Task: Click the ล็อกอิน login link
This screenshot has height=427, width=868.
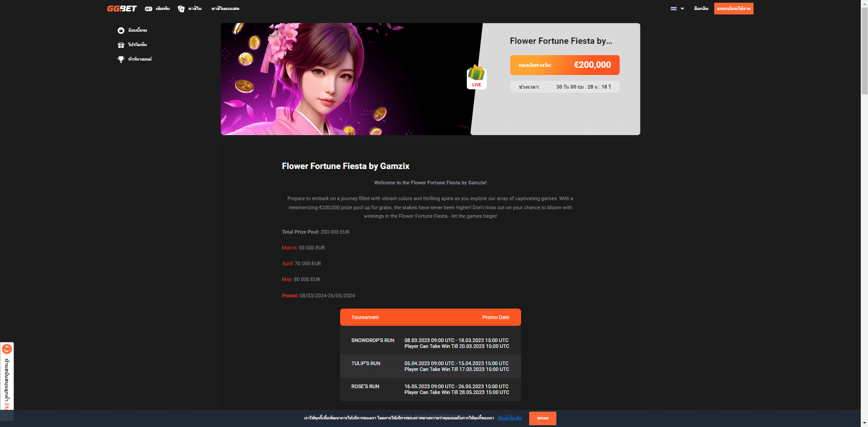Action: (x=701, y=9)
